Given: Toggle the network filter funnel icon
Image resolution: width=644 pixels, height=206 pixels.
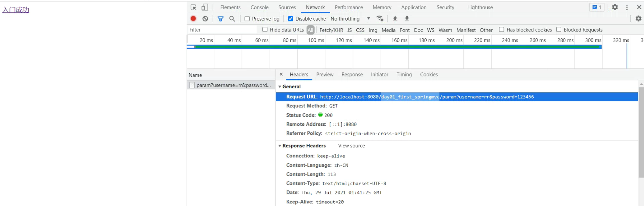Looking at the screenshot, I should pyautogui.click(x=220, y=18).
